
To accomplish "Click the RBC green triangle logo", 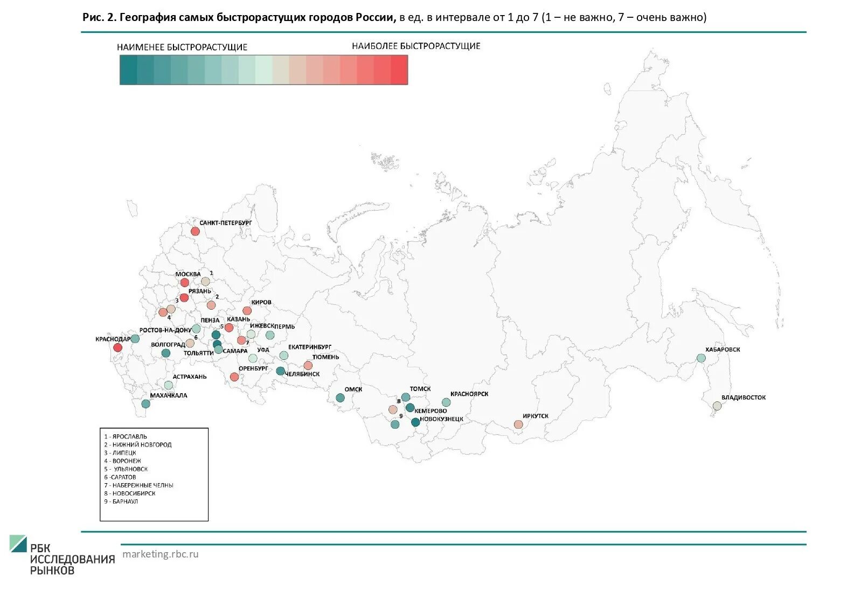I will [x=18, y=544].
